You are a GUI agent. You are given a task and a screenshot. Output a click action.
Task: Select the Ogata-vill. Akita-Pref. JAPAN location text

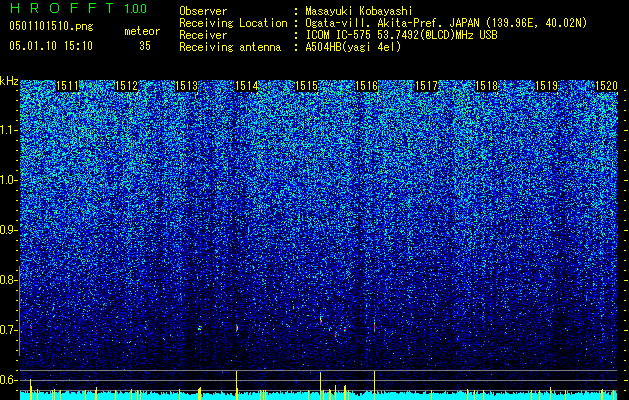[446, 23]
